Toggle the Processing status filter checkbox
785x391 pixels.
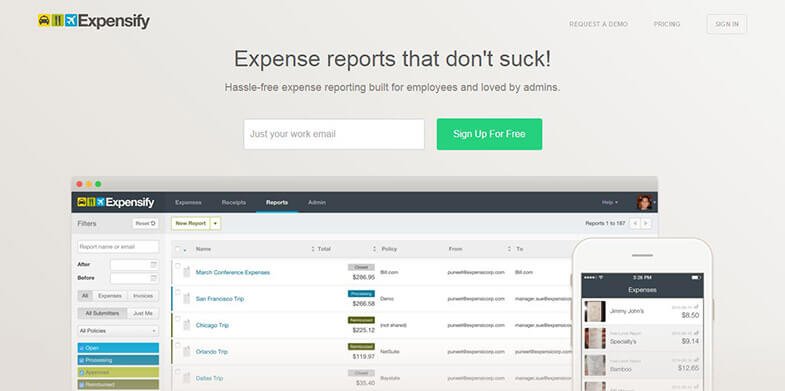pos(82,360)
